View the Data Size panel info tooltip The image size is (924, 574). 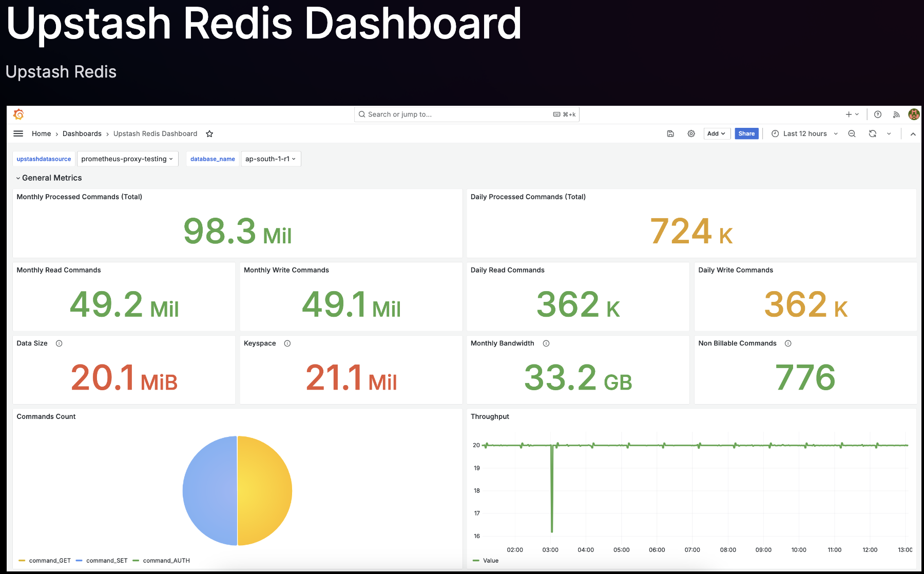click(59, 343)
